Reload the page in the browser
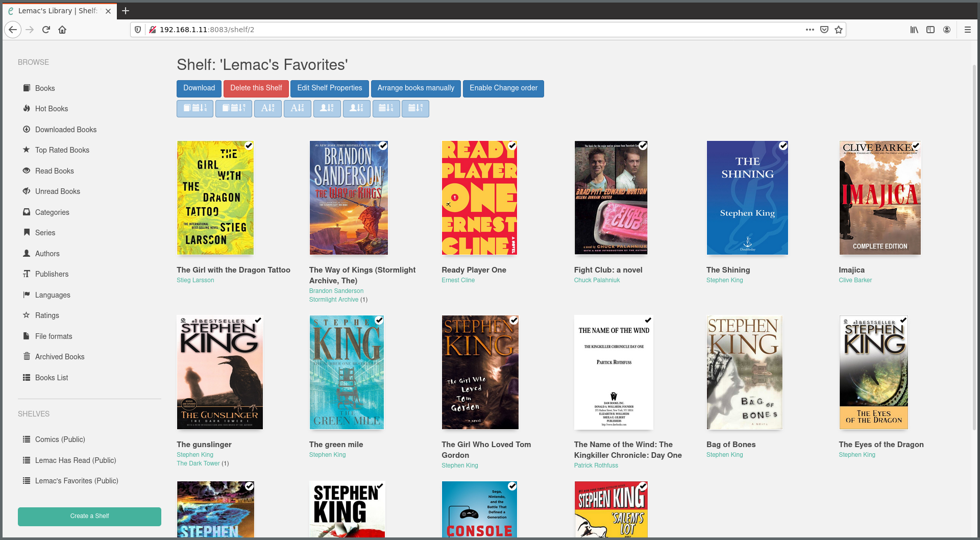980x540 pixels. click(46, 30)
